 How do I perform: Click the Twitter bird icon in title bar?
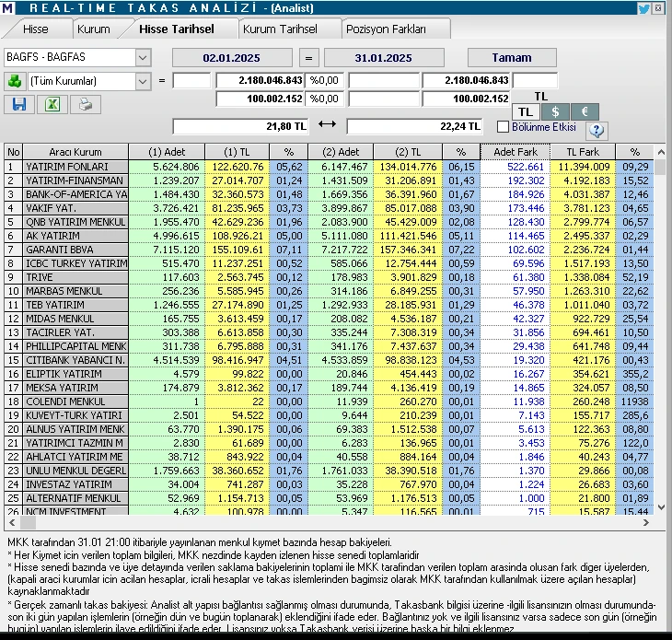click(x=643, y=8)
